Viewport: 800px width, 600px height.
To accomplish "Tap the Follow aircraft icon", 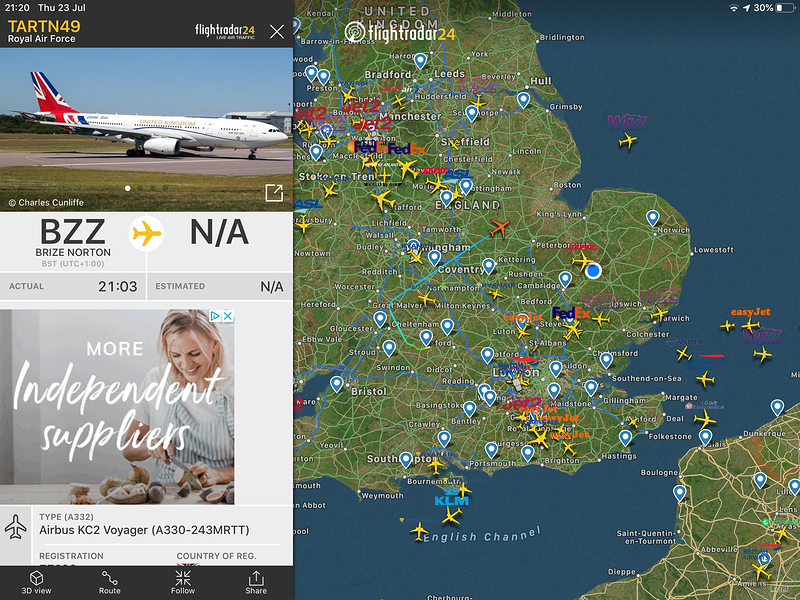I will (183, 582).
